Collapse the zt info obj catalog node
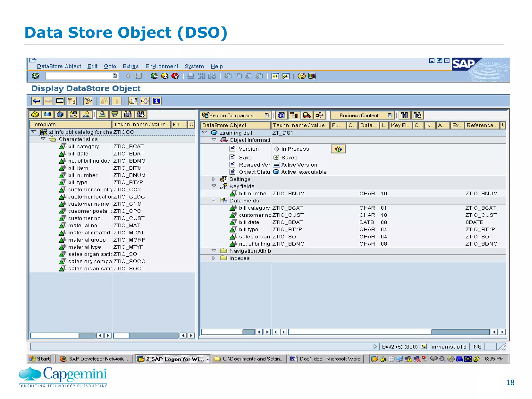Image resolution: width=532 pixels, height=399 pixels. tap(34, 132)
